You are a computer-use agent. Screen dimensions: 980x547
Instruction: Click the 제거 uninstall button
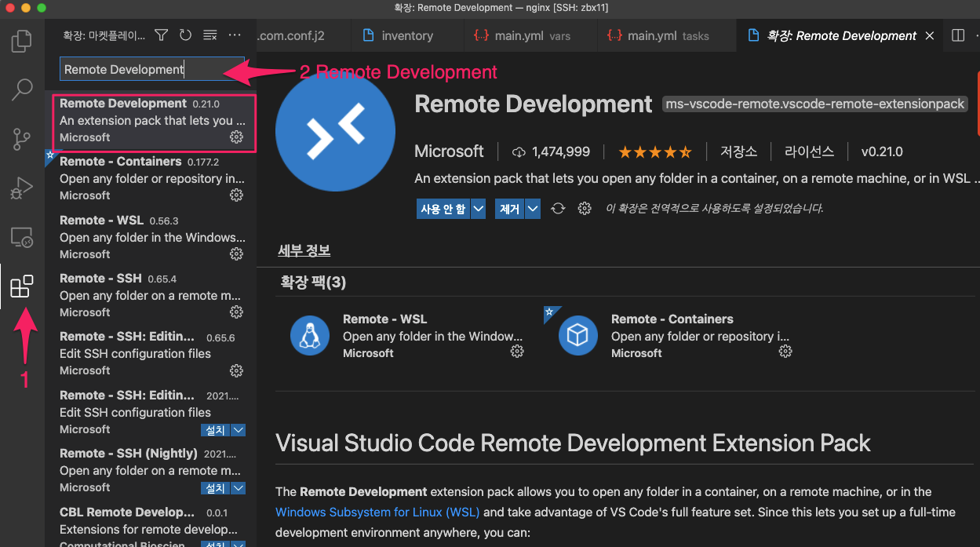pos(510,209)
